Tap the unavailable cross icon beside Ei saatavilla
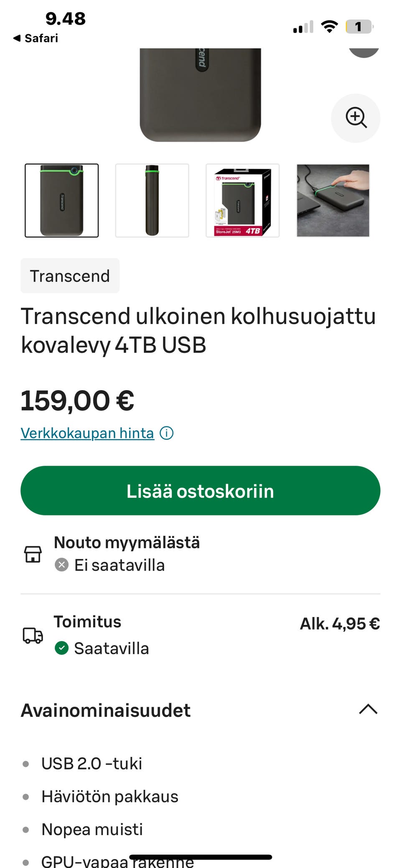The width and height of the screenshot is (401, 868). 62,564
